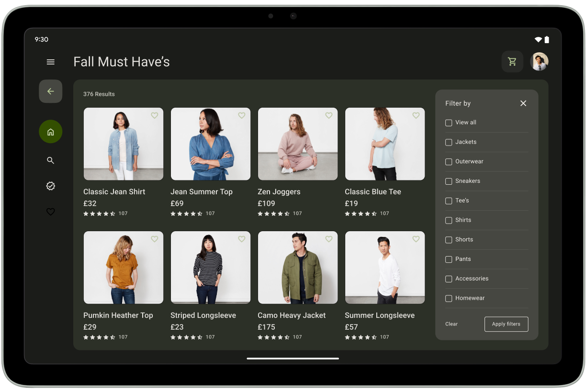Viewport: 586px width, 392px height.
Task: Favorite the Camo Heavy Jacket
Action: click(328, 239)
